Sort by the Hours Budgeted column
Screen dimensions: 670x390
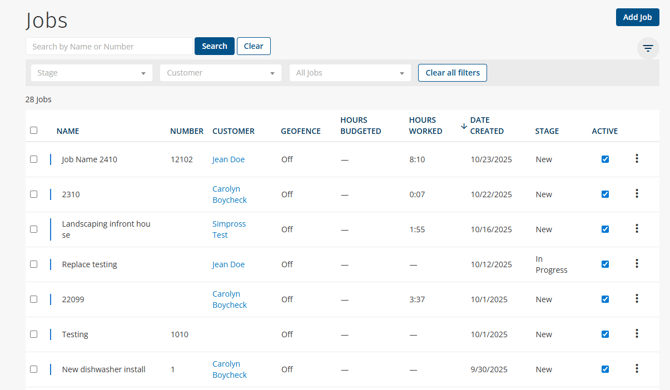[361, 126]
